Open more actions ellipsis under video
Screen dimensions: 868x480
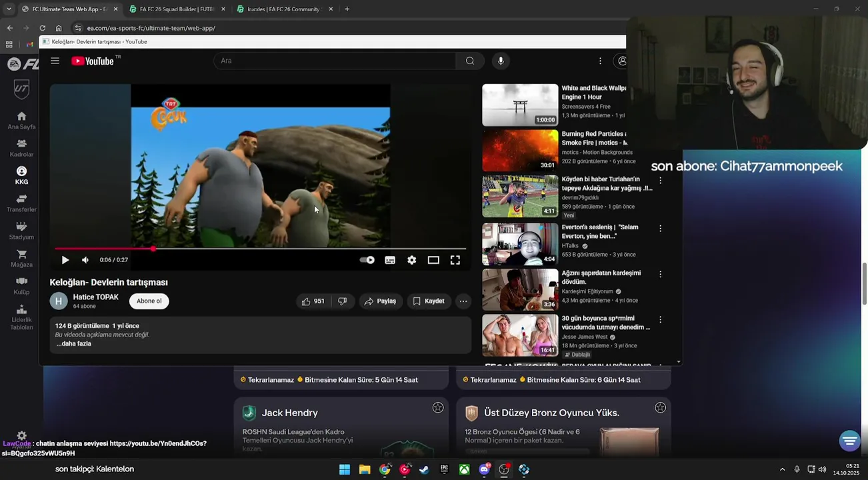coord(463,301)
